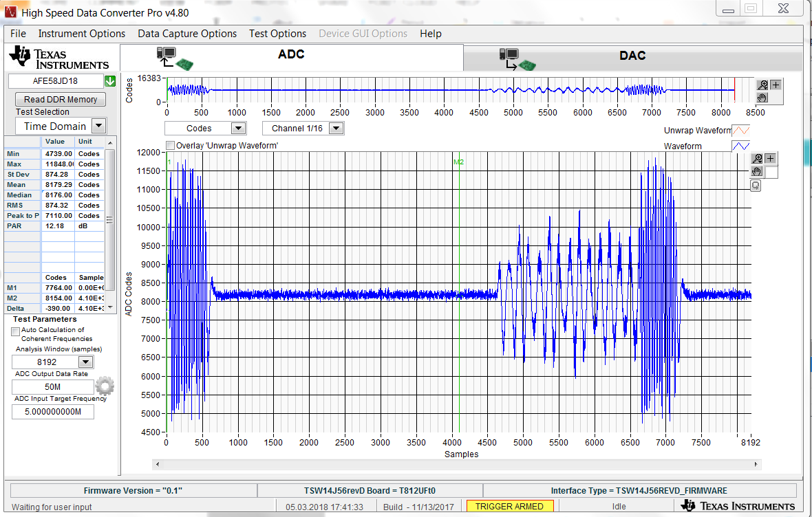812x517 pixels.
Task: Click the TRIGGER ARMED indicator
Action: tap(510, 506)
